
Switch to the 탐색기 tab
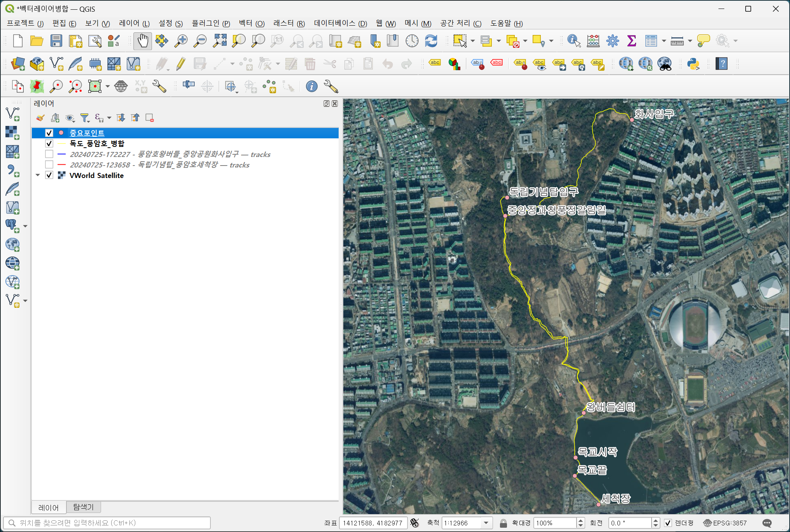coord(83,507)
